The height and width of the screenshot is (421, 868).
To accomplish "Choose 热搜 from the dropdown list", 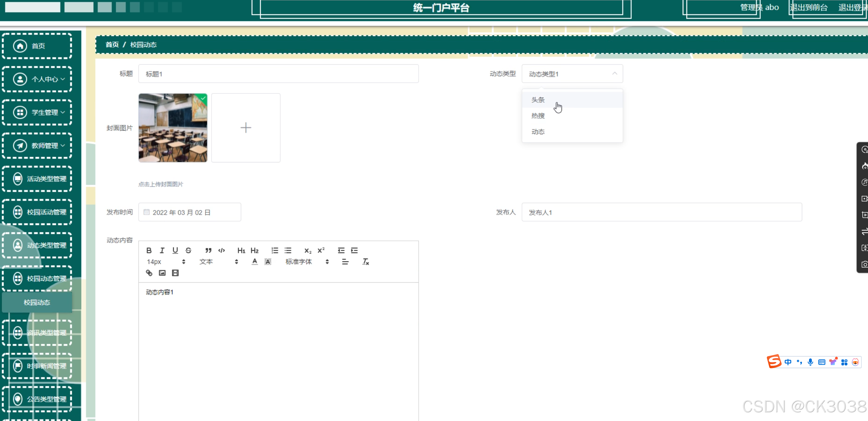I will pyautogui.click(x=538, y=116).
